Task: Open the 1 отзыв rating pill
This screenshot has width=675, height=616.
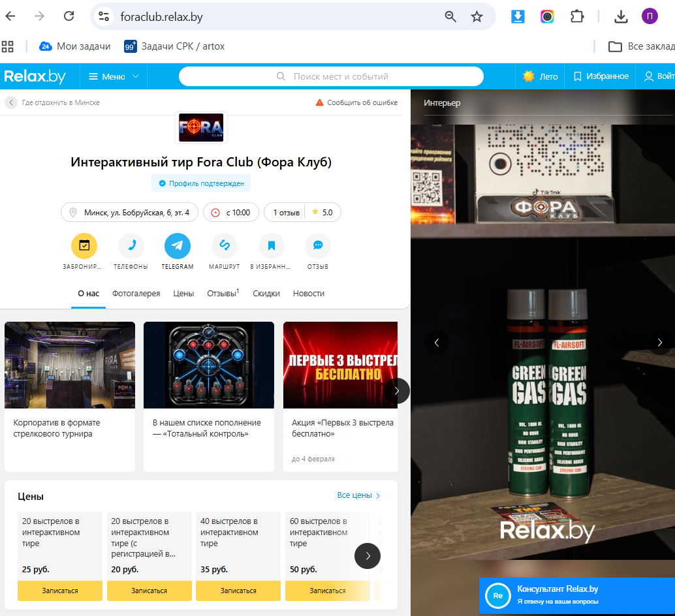Action: [x=302, y=213]
